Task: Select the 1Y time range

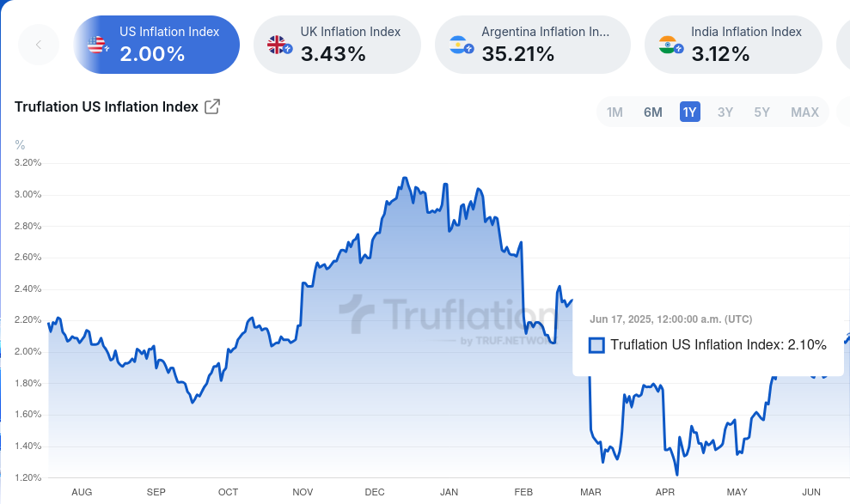Action: tap(689, 112)
